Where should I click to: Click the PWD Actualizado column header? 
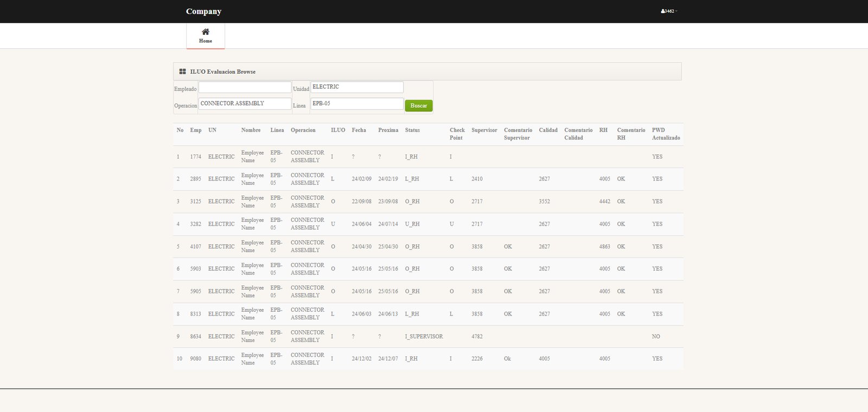[x=666, y=134]
